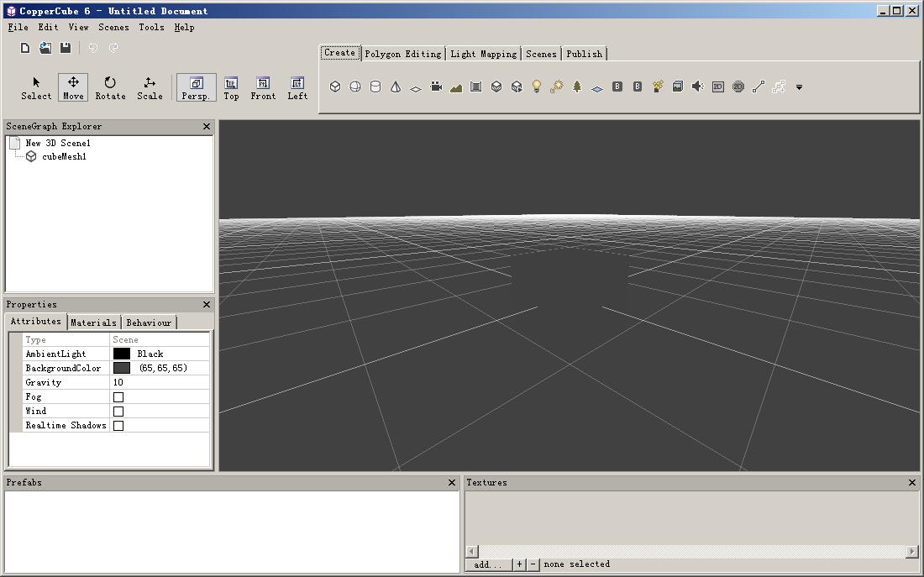Image resolution: width=924 pixels, height=577 pixels.
Task: Click the redo arrow icon
Action: point(113,48)
